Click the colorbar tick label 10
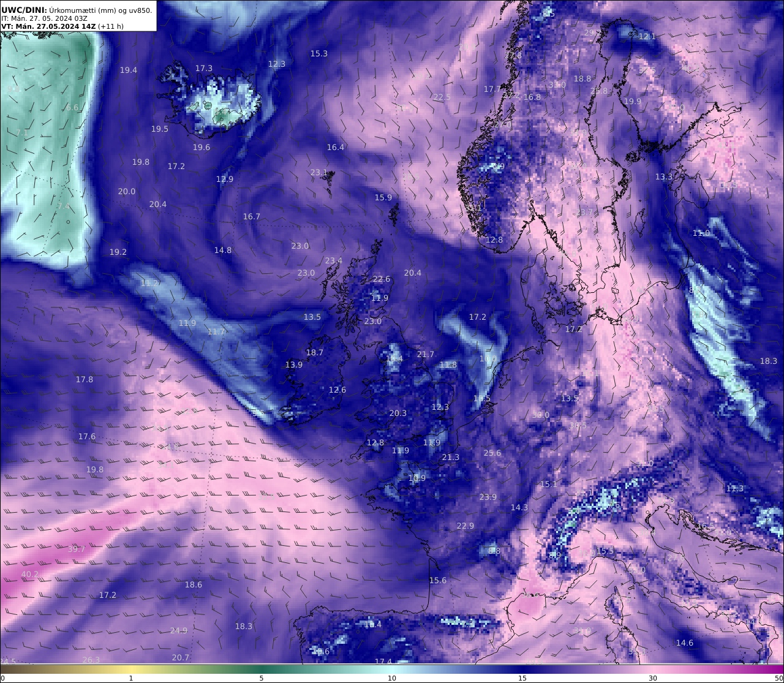The height and width of the screenshot is (683, 784). pyautogui.click(x=392, y=678)
